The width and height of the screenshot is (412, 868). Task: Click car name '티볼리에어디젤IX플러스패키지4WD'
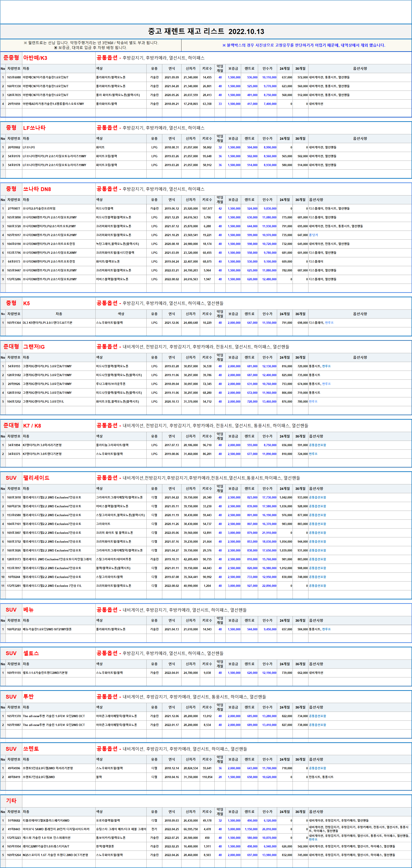[46, 821]
